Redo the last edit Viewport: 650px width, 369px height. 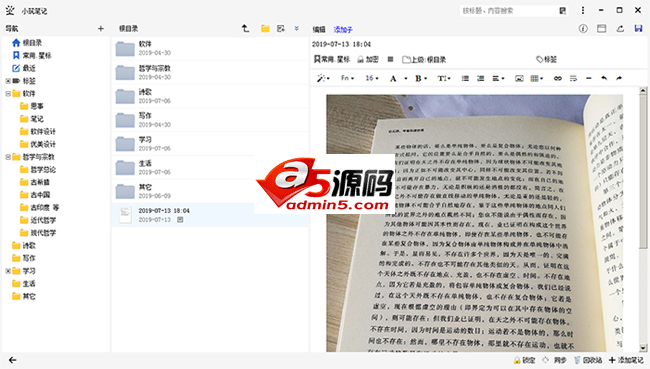(619, 78)
